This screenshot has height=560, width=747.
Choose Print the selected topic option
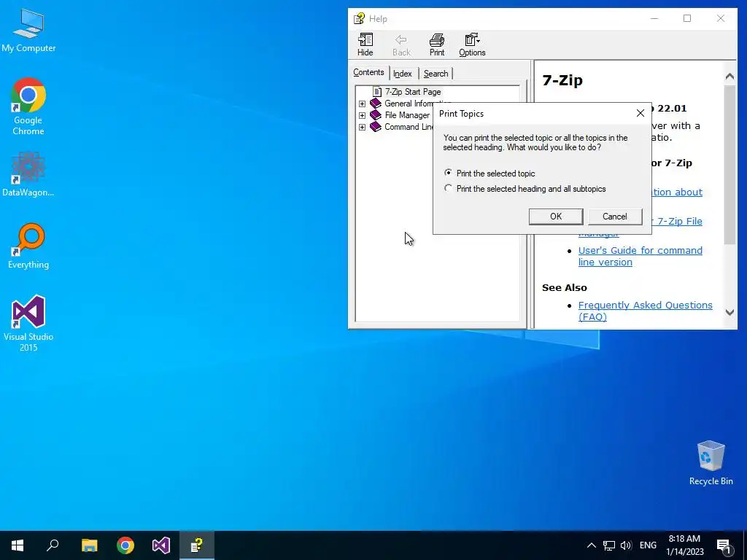489,174
